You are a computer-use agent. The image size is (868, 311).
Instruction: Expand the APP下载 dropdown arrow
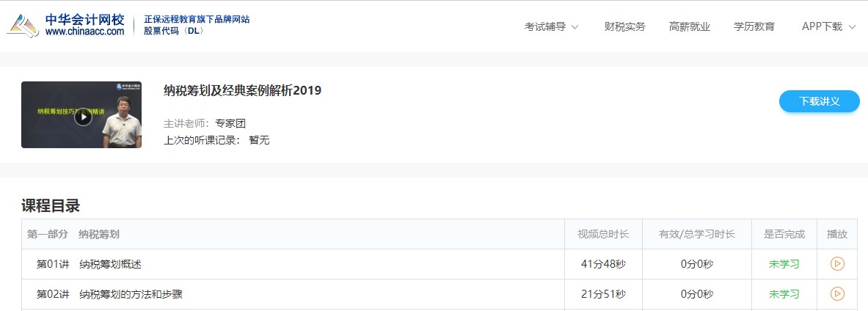point(852,27)
